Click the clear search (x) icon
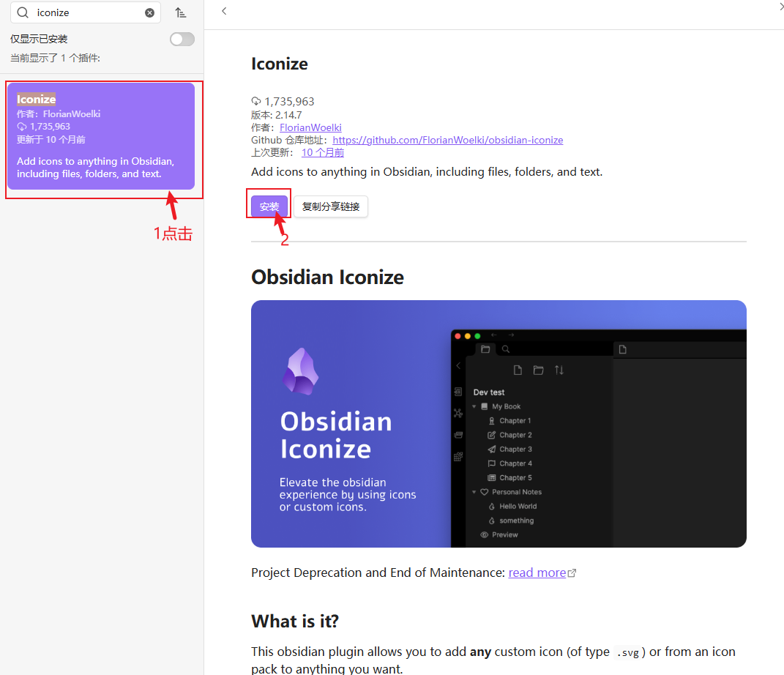This screenshot has height=675, width=784. [x=149, y=12]
